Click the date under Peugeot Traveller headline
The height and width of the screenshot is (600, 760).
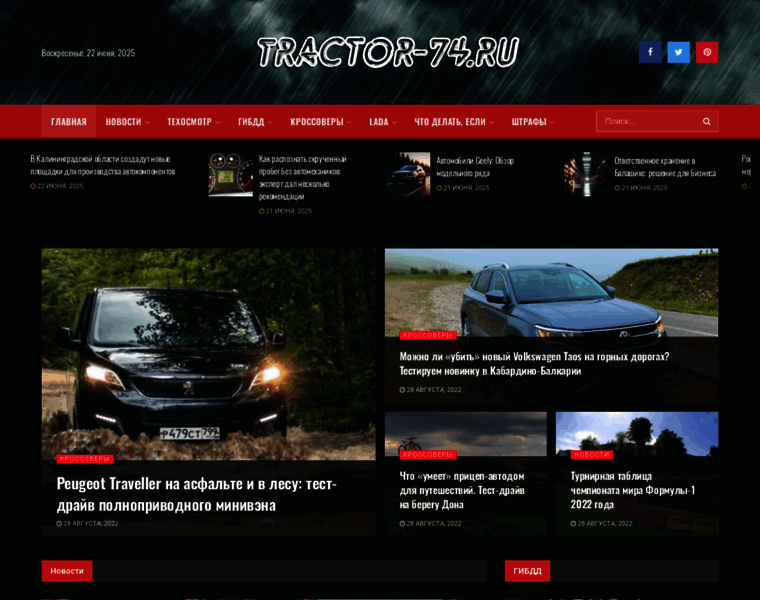click(x=87, y=523)
